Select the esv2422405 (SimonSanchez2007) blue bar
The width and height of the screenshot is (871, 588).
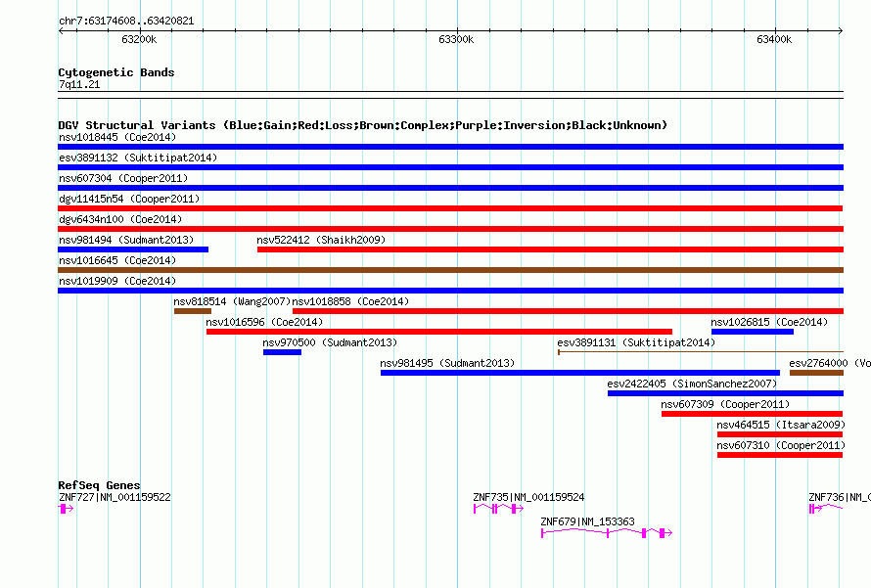pos(725,393)
